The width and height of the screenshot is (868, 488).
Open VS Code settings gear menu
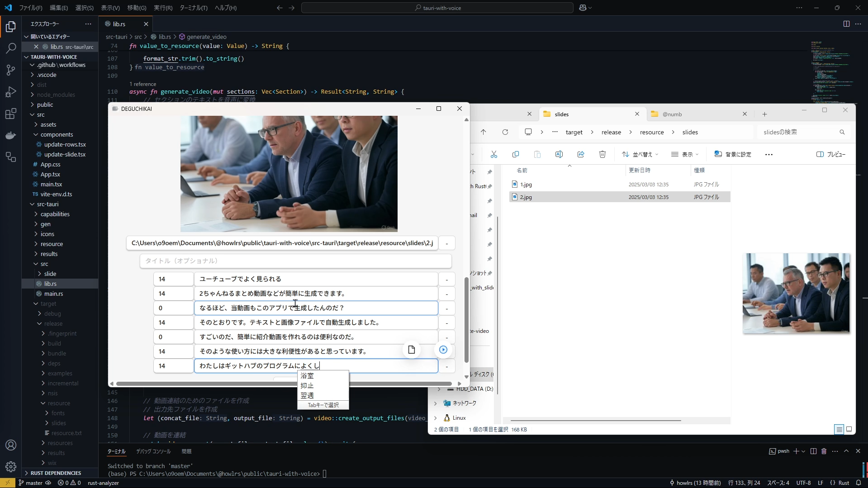click(10, 466)
